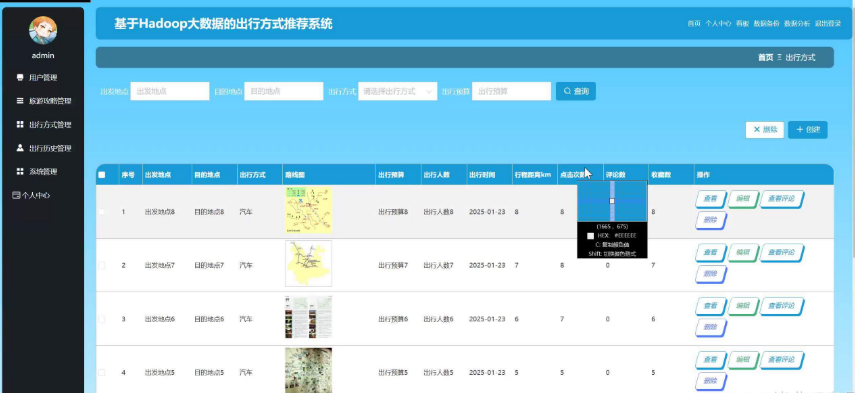Click the 出行人数 column header

pos(436,175)
